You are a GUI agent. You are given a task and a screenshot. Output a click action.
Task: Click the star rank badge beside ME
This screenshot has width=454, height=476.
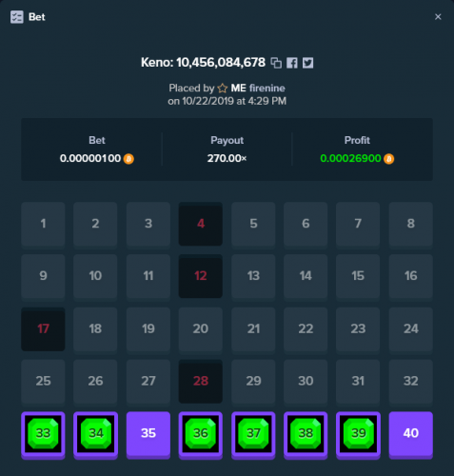(x=223, y=88)
